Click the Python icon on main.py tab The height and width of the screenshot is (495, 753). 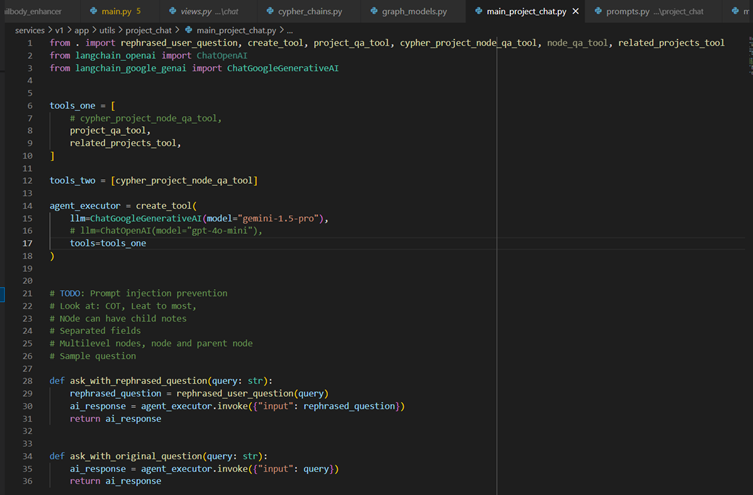tap(92, 11)
